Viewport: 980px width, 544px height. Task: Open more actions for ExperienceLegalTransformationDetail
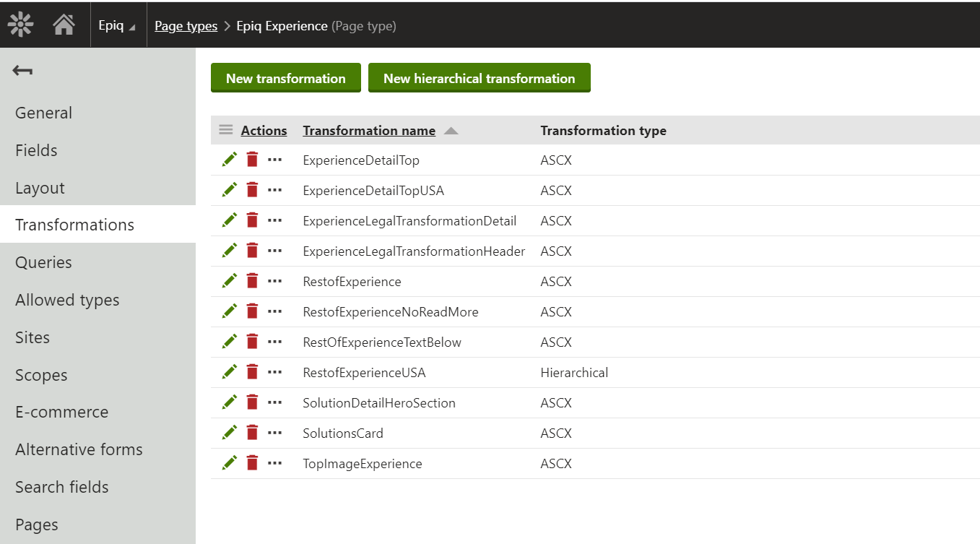coord(274,221)
